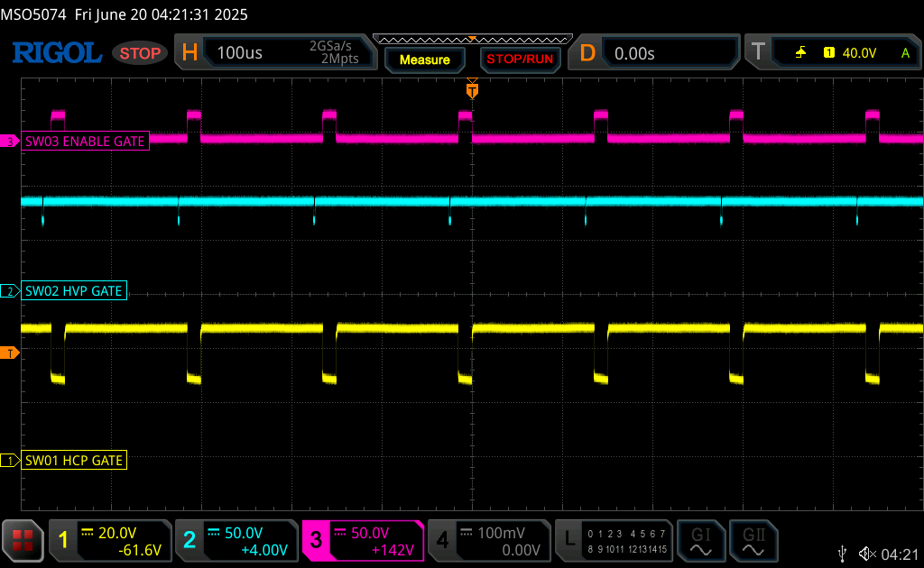Toggle channel 4 settings button
The height and width of the screenshot is (568, 924).
(442, 540)
